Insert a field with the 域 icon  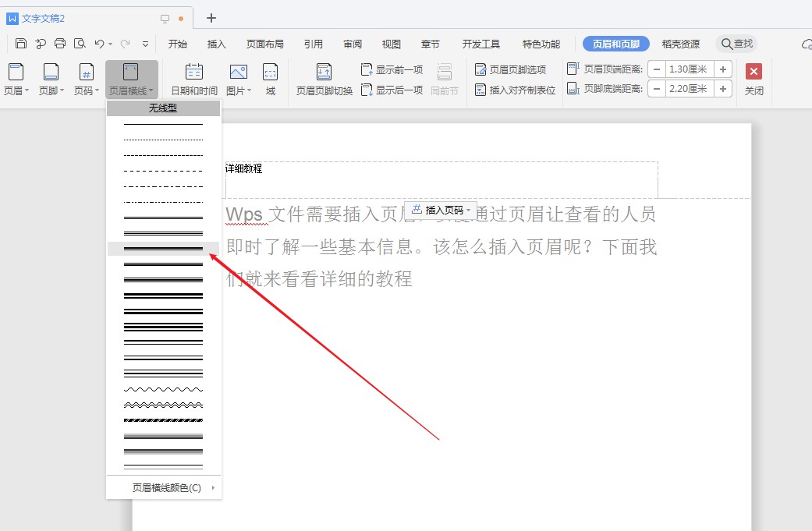coord(270,78)
